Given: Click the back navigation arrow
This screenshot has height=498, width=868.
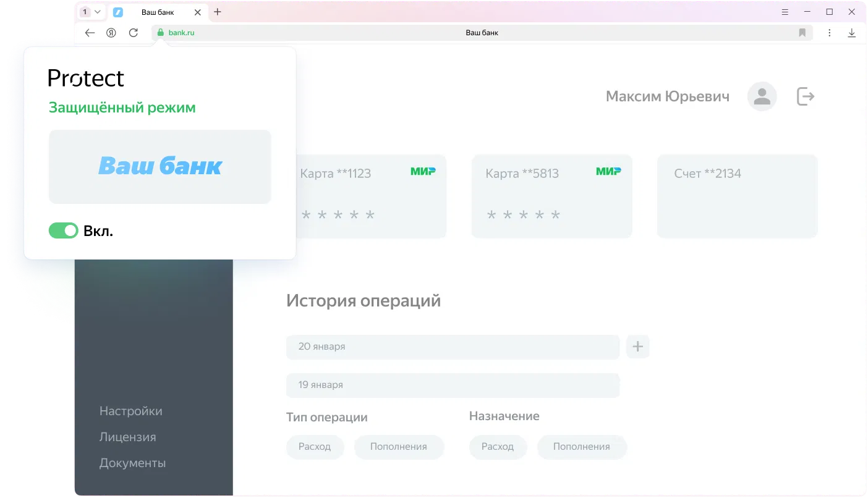Looking at the screenshot, I should click(x=90, y=33).
